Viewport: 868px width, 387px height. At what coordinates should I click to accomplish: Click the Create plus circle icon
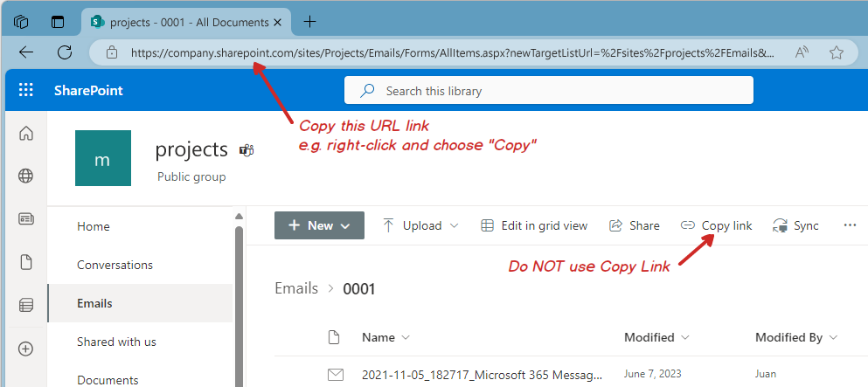click(x=26, y=349)
